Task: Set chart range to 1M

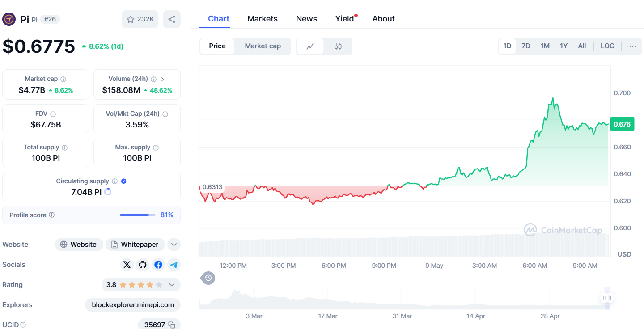Action: pyautogui.click(x=545, y=46)
